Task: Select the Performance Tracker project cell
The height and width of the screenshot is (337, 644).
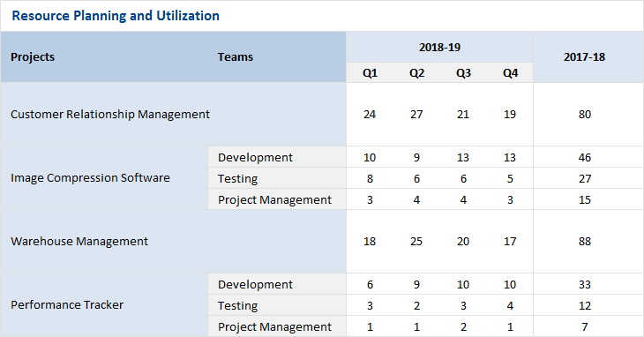Action: click(104, 305)
